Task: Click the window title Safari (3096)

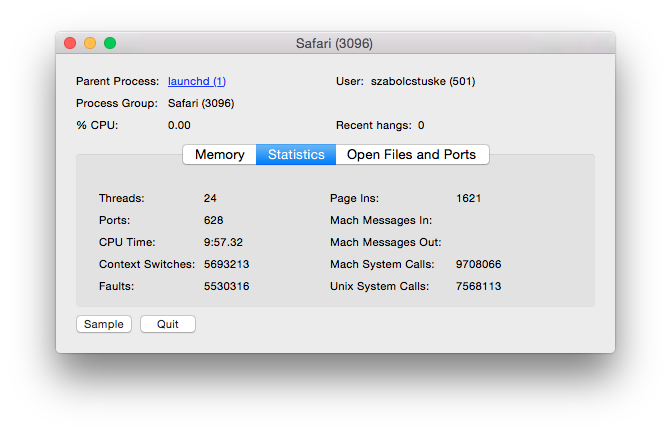Action: (334, 44)
